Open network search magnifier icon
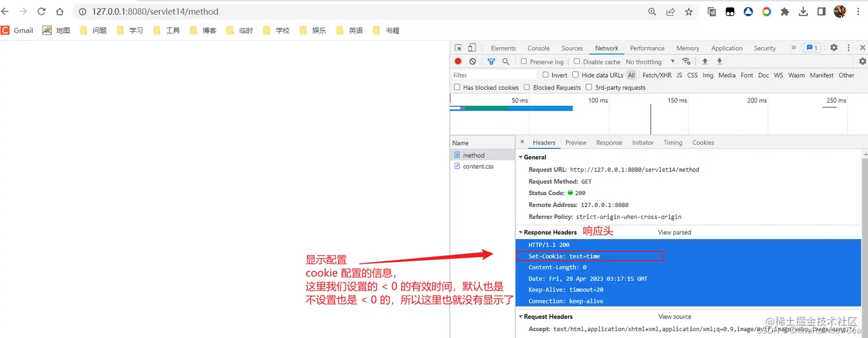The image size is (868, 338). coord(506,62)
